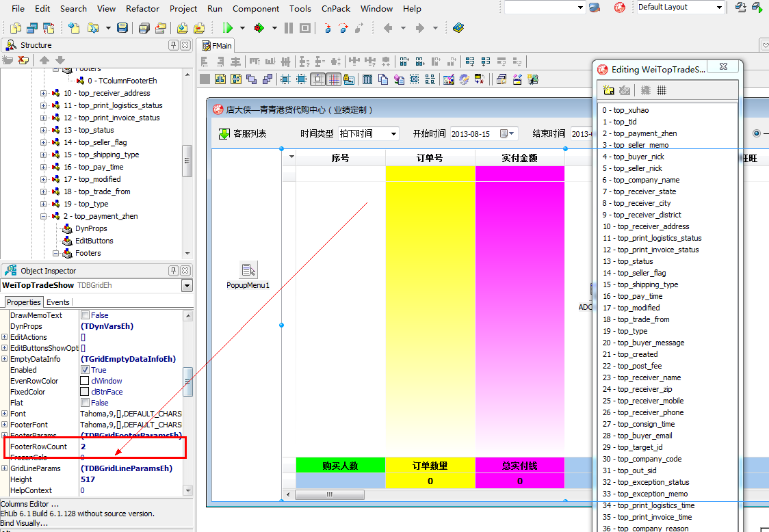Screen dimensions: 769x532
Task: Select column 4 - top_buyer_nick in list
Action: point(633,157)
